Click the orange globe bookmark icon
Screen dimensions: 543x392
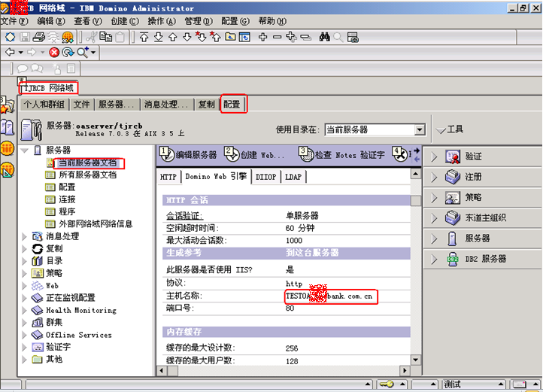(8, 148)
